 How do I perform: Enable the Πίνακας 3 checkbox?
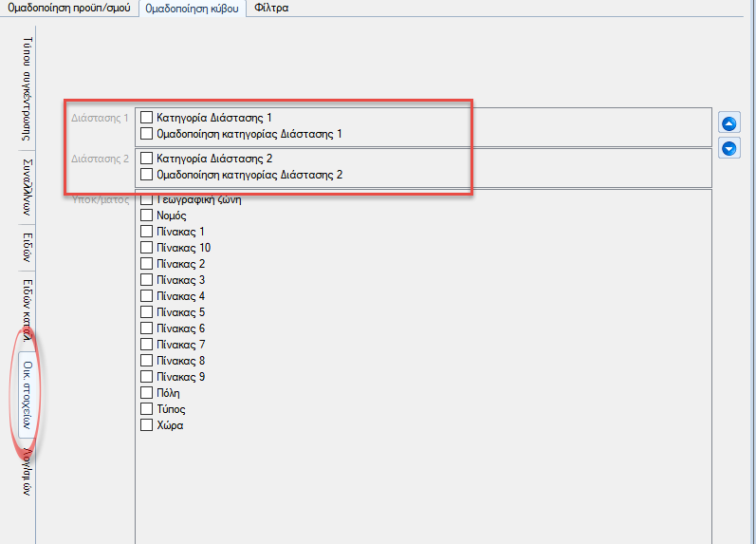pyautogui.click(x=147, y=279)
